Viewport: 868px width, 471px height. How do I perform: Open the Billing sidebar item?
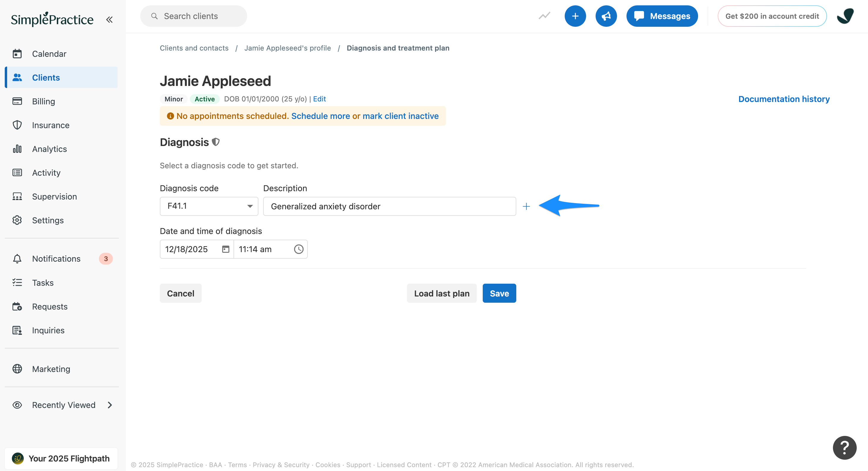click(61, 101)
